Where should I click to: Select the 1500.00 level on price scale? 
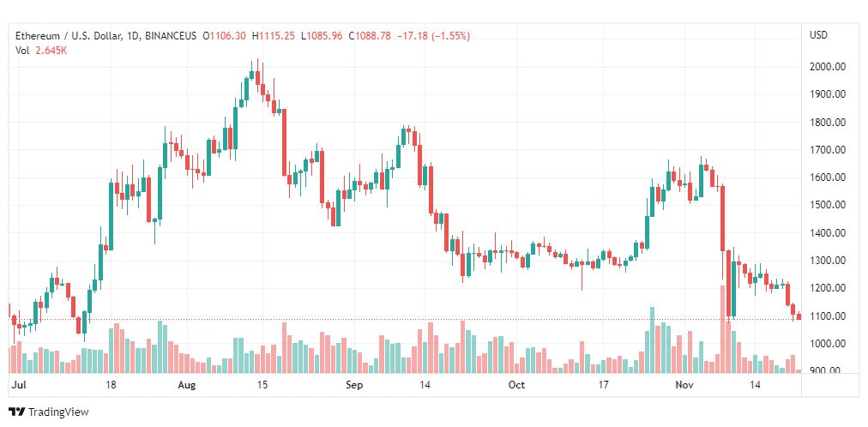pos(829,205)
